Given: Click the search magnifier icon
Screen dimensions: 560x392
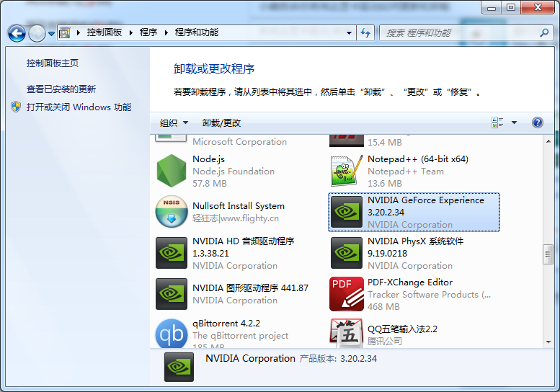Looking at the screenshot, I should click(544, 33).
